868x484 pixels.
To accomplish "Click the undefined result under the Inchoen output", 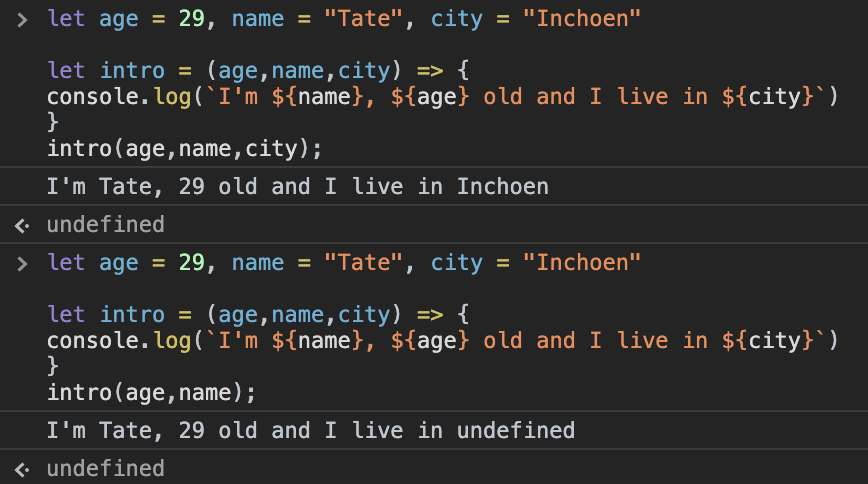I will [106, 225].
